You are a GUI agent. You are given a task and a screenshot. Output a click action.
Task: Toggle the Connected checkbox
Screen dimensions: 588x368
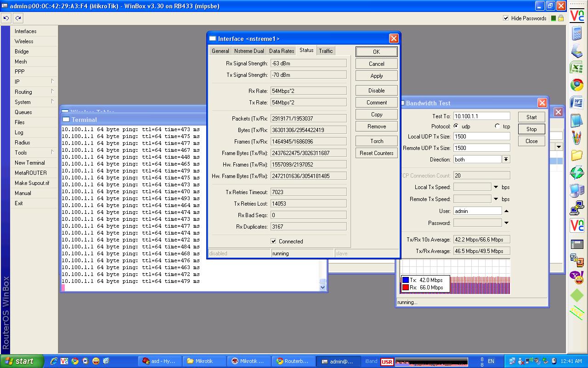coord(273,241)
